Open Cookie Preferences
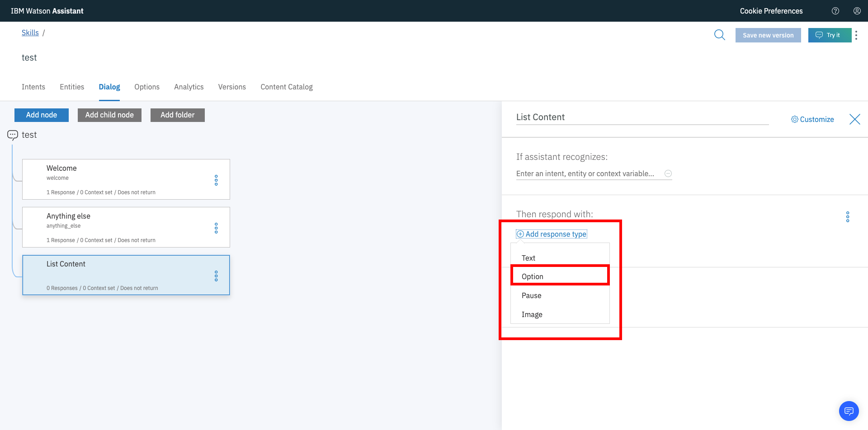Screen dimensions: 868x430 [771, 11]
